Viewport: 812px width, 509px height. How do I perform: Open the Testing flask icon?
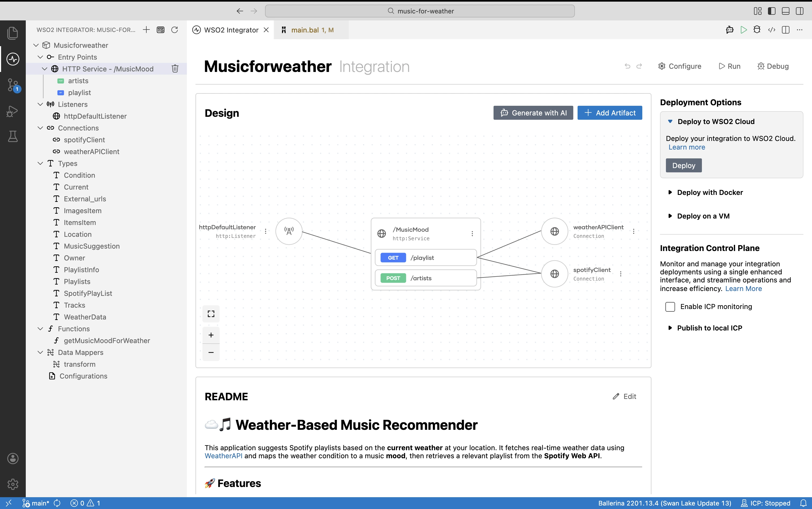point(13,136)
